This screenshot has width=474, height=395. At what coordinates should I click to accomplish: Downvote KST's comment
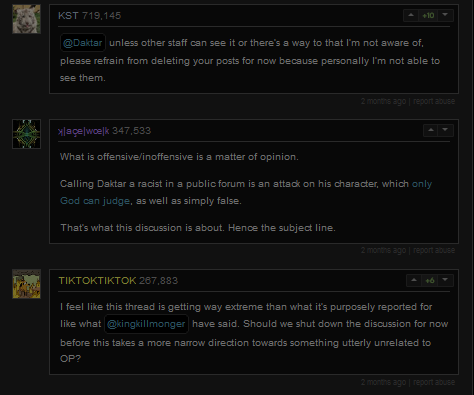(445, 15)
